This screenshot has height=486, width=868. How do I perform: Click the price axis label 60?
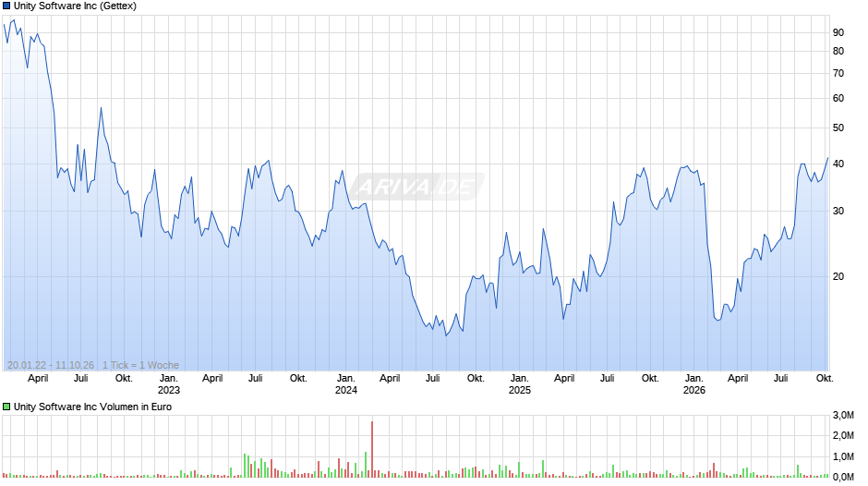pyautogui.click(x=838, y=98)
